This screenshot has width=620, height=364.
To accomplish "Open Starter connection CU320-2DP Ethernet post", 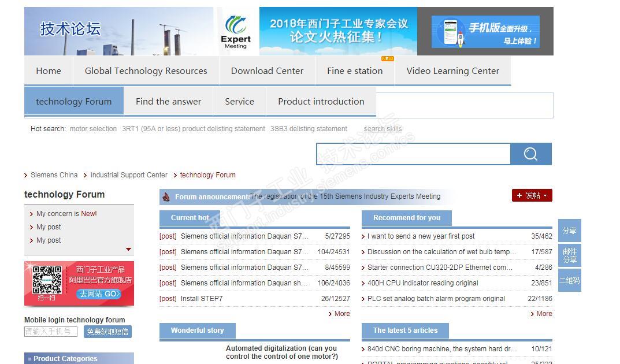I will [x=440, y=268].
